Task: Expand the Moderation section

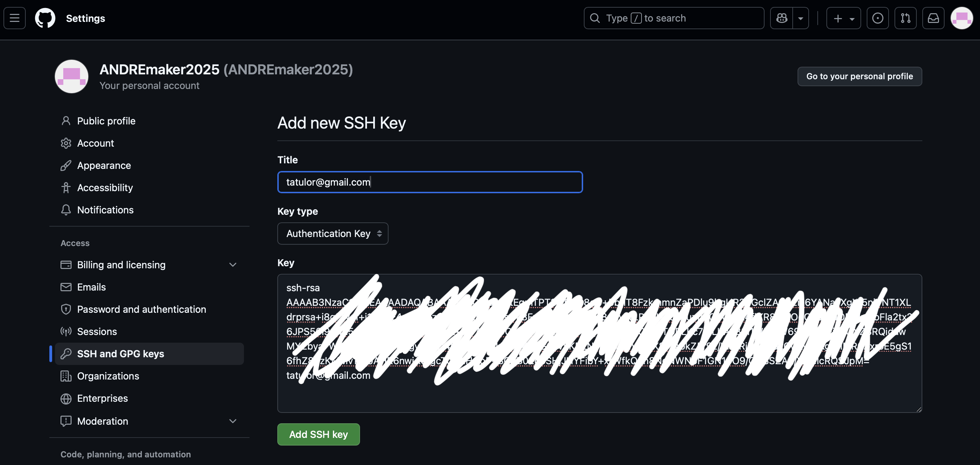Action: [x=232, y=421]
